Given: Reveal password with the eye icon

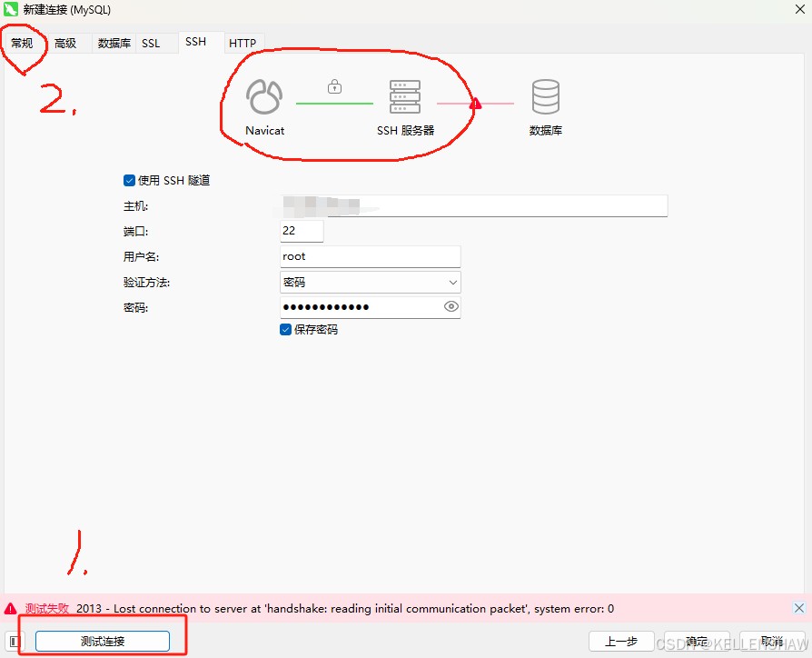Looking at the screenshot, I should coord(451,306).
